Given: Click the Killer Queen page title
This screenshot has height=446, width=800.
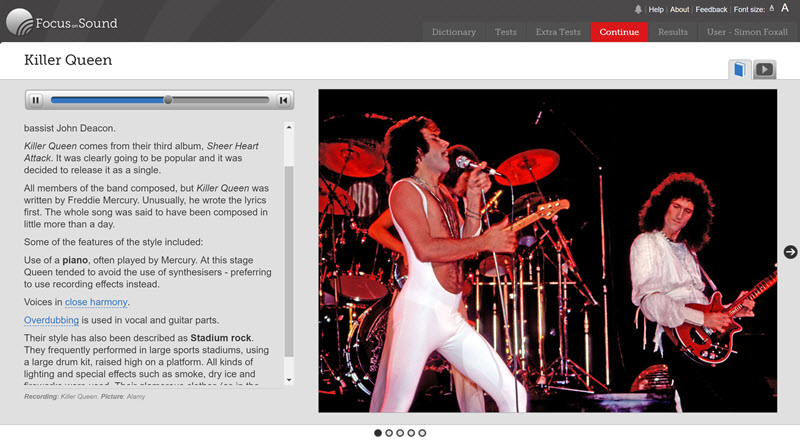Looking at the screenshot, I should [68, 60].
